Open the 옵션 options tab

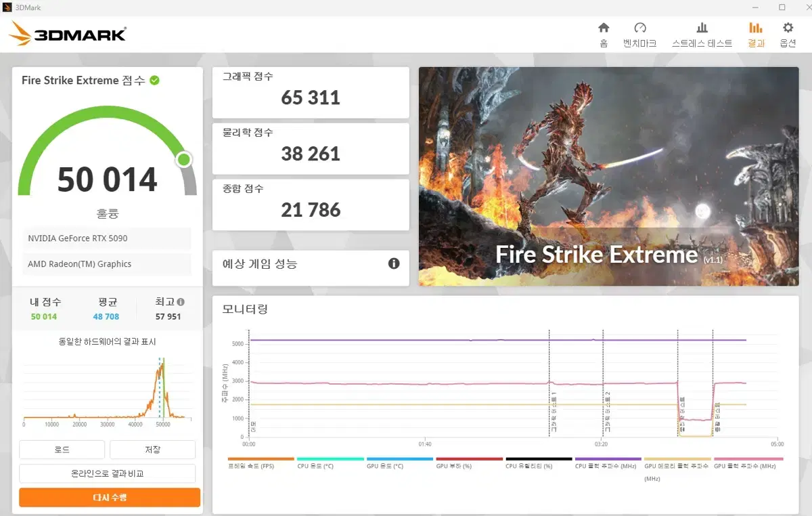pos(788,35)
